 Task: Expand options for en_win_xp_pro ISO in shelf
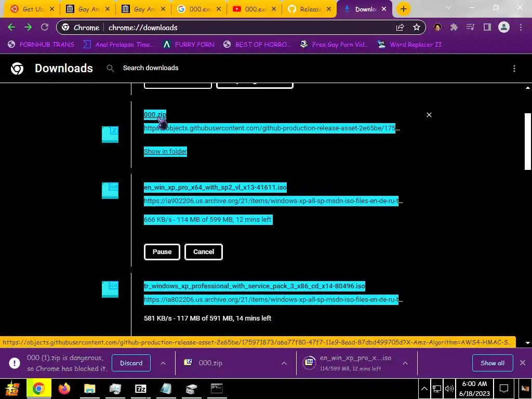pos(405,363)
